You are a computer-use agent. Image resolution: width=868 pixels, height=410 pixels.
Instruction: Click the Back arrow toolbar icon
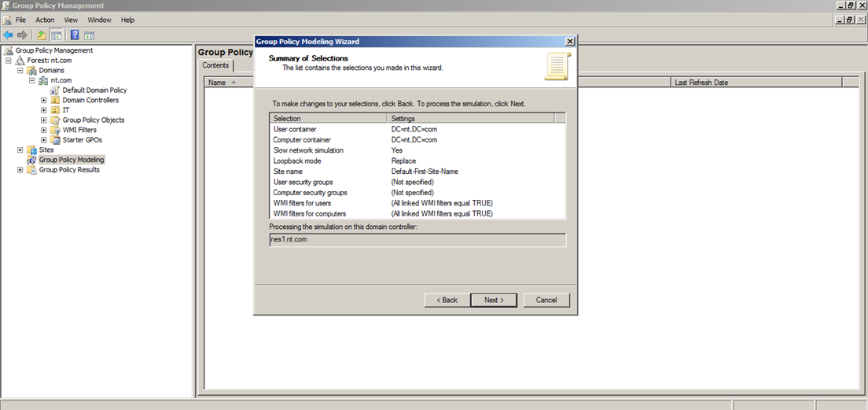pos(8,35)
